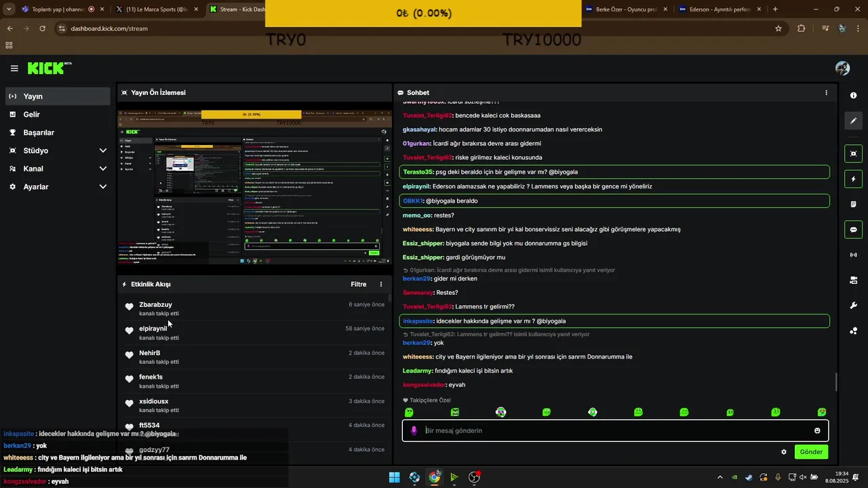Click username Terasto35 in chat
Viewport: 868px width, 488px height.
tap(418, 172)
